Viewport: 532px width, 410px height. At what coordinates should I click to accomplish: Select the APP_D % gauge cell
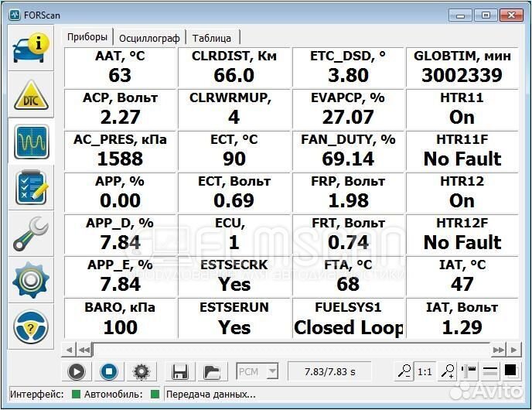(120, 234)
